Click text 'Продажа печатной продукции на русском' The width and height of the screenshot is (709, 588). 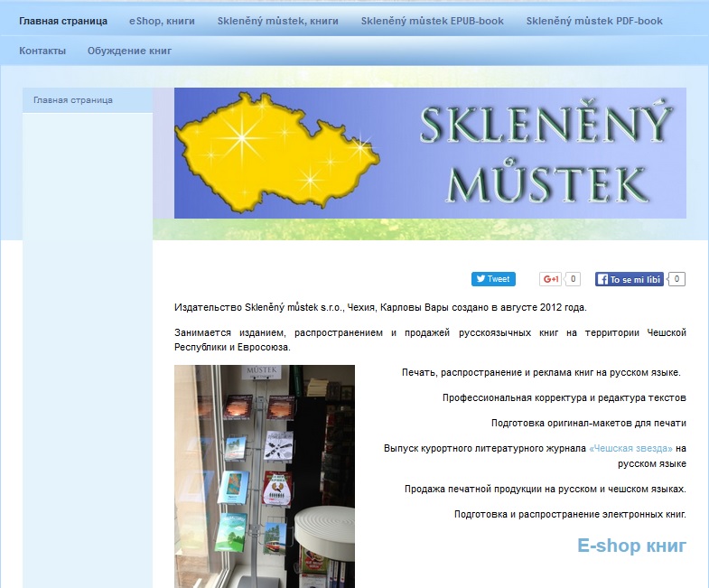501,489
